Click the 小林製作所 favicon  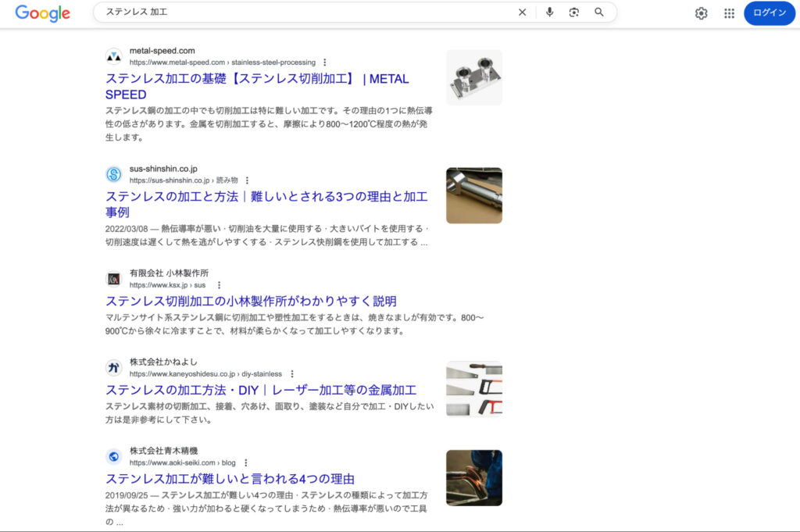[114, 279]
